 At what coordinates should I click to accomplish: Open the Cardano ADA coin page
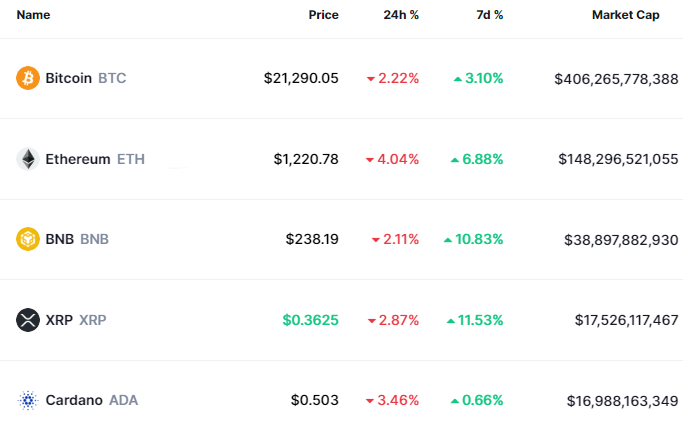[x=92, y=400]
